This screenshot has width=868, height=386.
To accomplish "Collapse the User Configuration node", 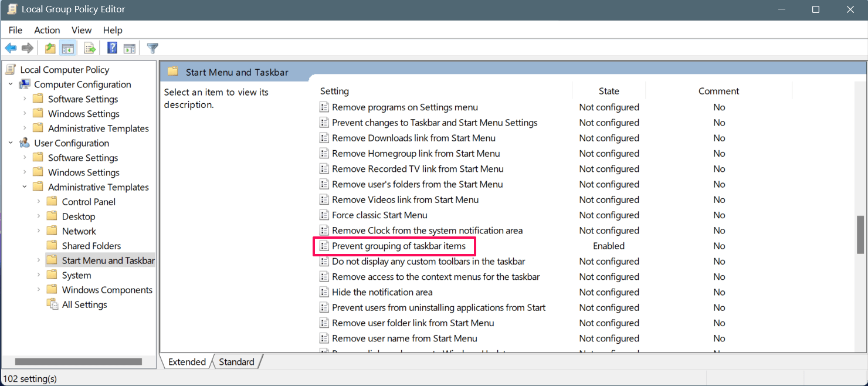I will coord(11,143).
